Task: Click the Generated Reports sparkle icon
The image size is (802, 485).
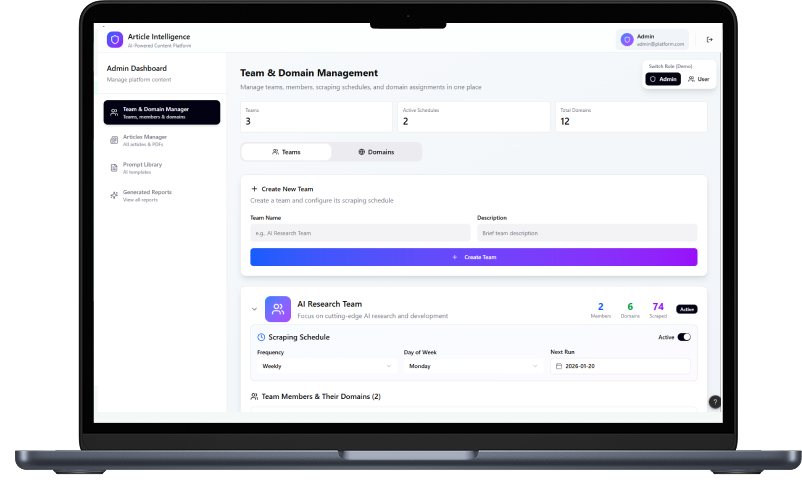Action: (x=114, y=195)
